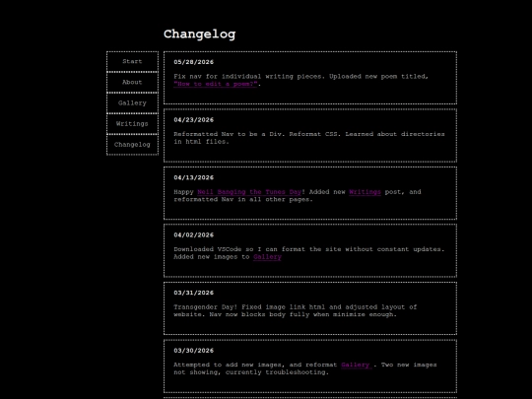Click the 04/13/2026 date heading
The width and height of the screenshot is (532, 399).
click(194, 177)
